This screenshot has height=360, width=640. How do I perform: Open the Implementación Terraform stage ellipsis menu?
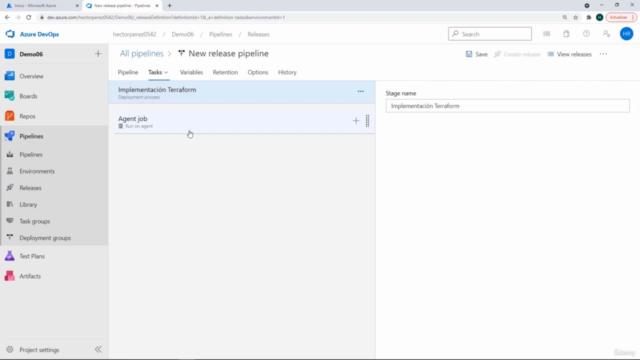click(360, 91)
